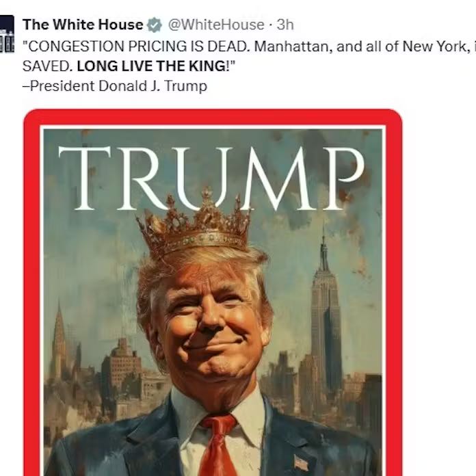Click the "–President Donald J. Trump" attribution line
This screenshot has height=476, width=476.
pos(115,86)
